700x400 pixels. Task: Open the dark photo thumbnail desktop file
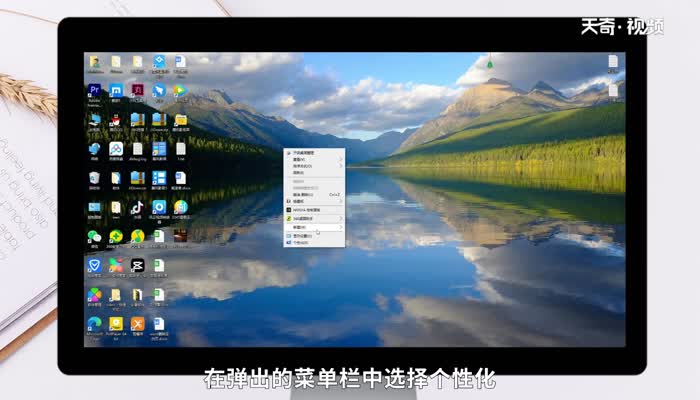click(x=180, y=235)
